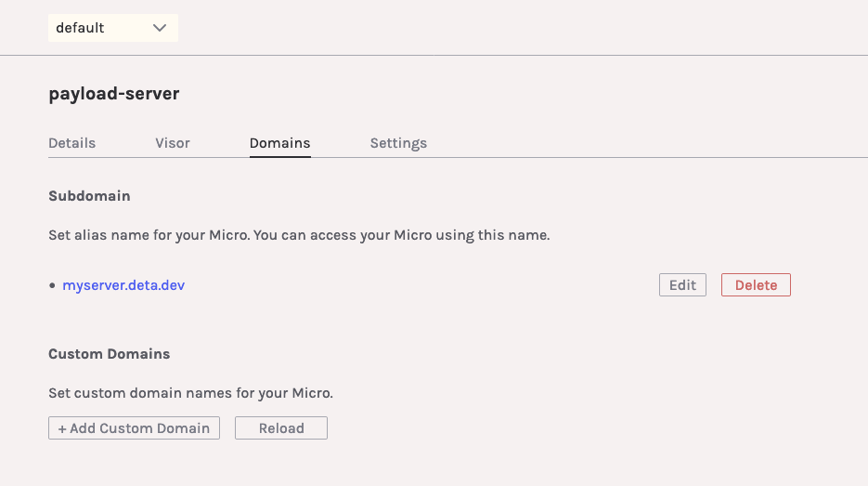Open the default project dropdown
Screen dimensions: 868x486
coord(112,28)
